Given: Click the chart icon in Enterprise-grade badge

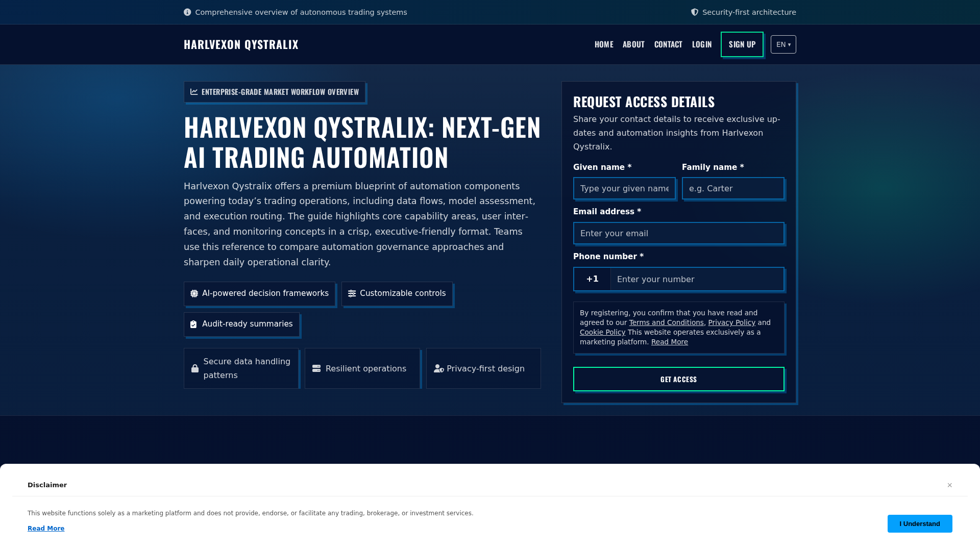Looking at the screenshot, I should 194,92.
